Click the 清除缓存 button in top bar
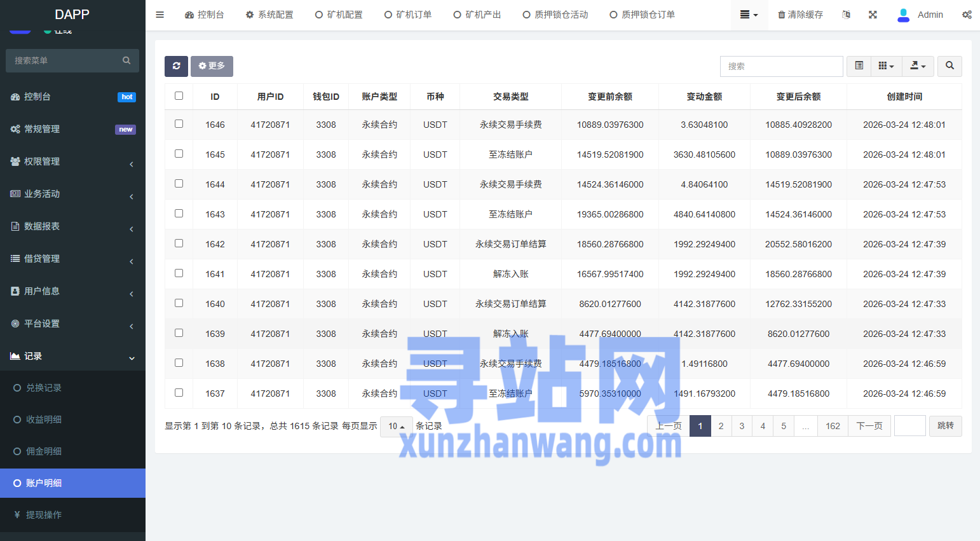Viewport: 980px width, 541px height. 800,15
